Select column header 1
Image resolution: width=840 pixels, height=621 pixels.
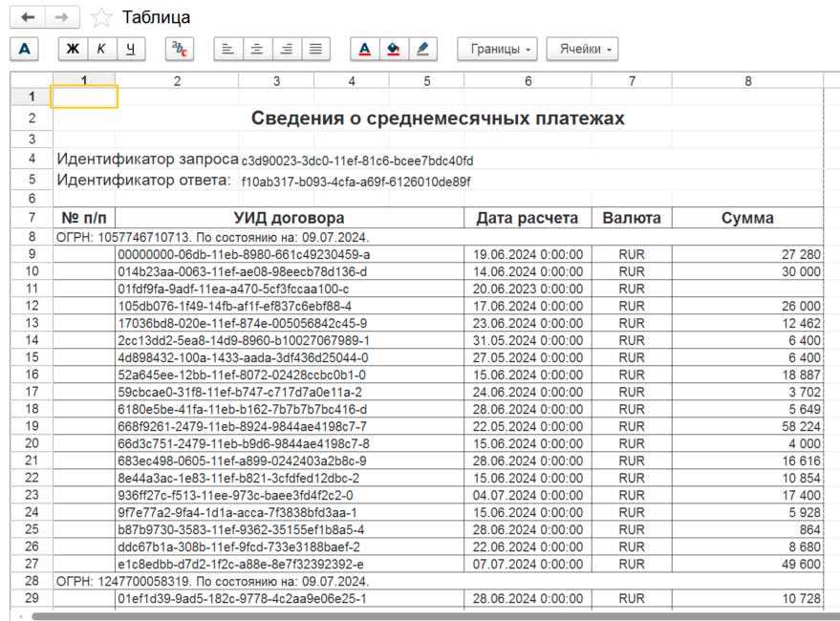tap(83, 81)
